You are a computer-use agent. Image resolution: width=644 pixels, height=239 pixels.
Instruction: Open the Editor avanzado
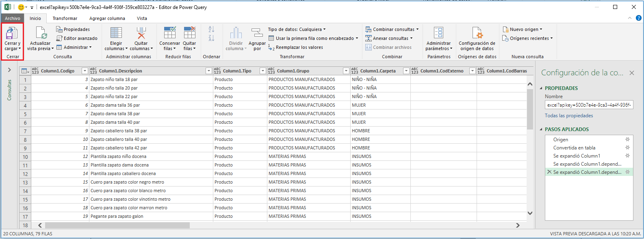point(80,38)
